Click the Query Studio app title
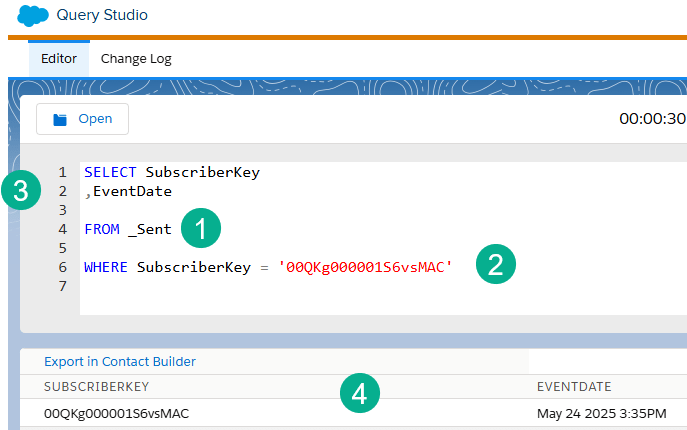Image resolution: width=687 pixels, height=430 pixels. click(x=103, y=15)
